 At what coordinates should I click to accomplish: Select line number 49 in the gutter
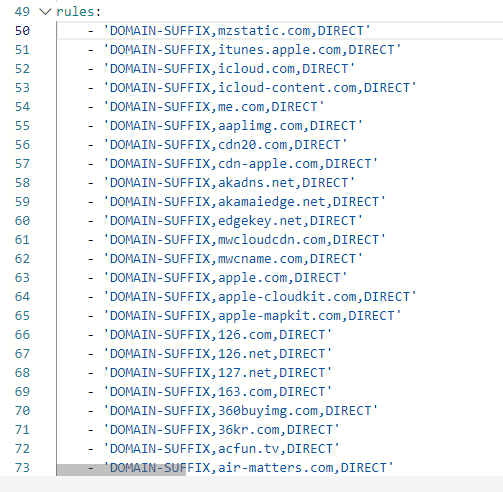(22, 12)
